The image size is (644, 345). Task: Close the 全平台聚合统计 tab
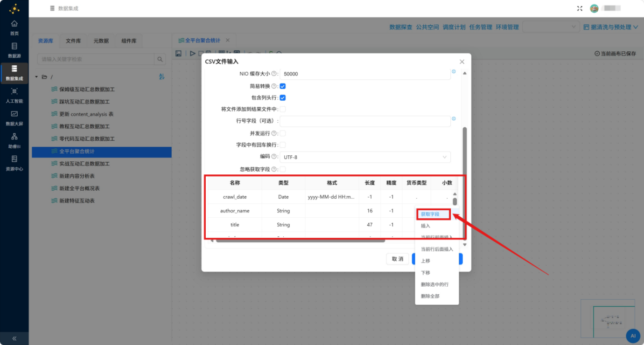coord(228,41)
